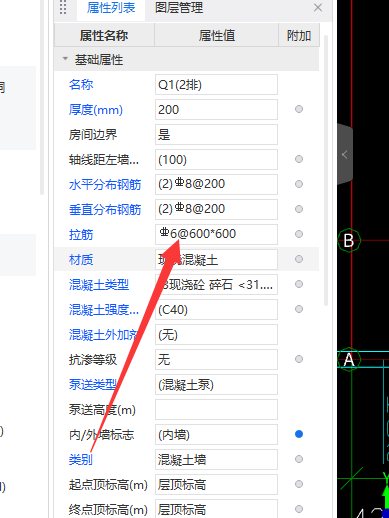
Task: Toggle the 附加 option for 抗渗等级
Action: 299,359
